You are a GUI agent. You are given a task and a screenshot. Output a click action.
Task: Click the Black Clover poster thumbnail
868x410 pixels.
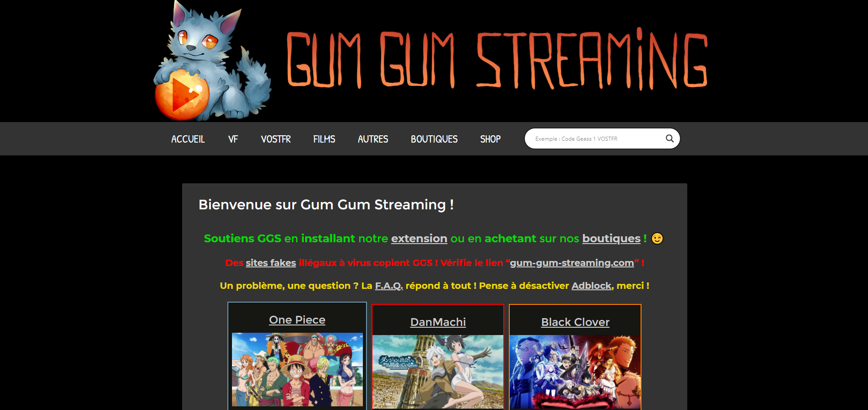click(575, 372)
